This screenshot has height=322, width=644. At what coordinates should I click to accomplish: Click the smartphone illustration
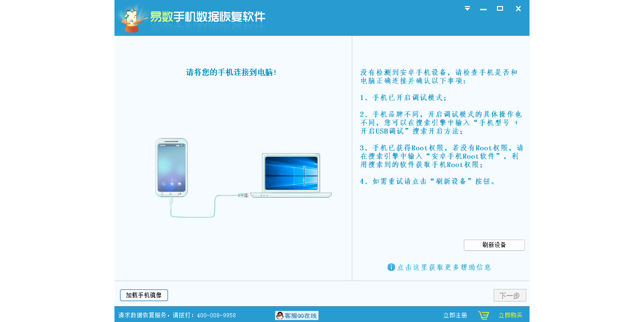(x=172, y=168)
